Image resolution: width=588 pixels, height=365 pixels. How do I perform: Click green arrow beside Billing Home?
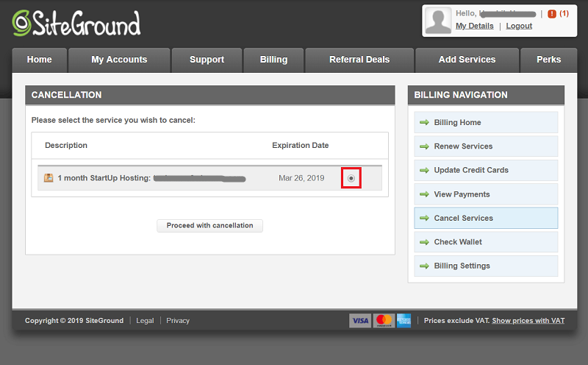[x=424, y=123]
